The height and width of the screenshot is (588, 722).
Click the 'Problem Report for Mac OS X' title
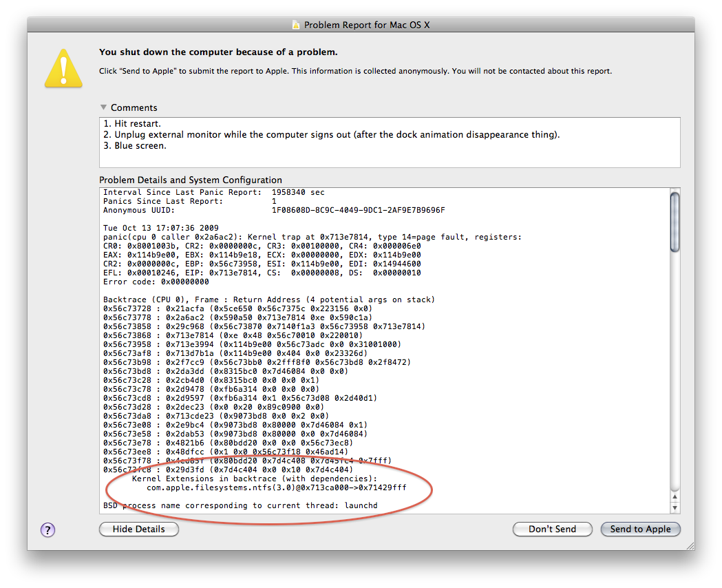pos(367,25)
